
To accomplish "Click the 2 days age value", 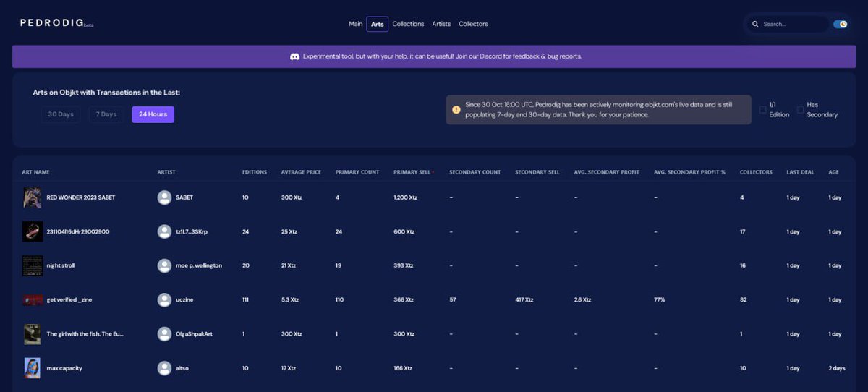I will coord(836,368).
